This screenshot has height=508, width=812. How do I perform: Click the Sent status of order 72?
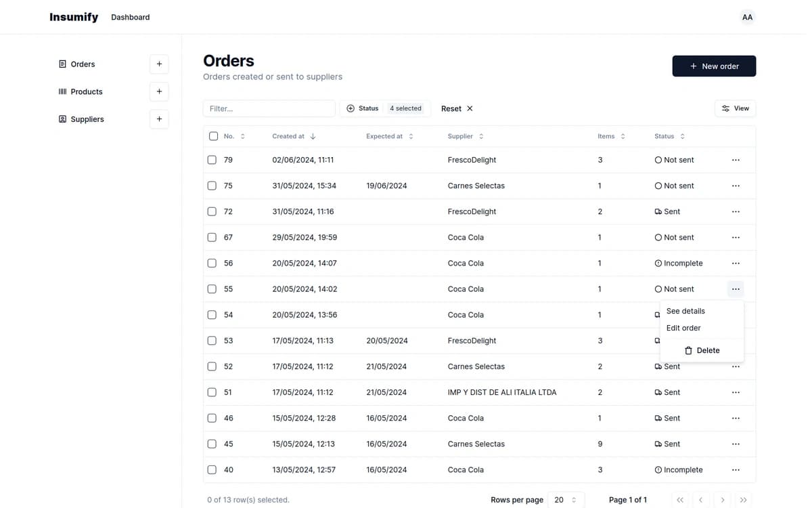(667, 211)
